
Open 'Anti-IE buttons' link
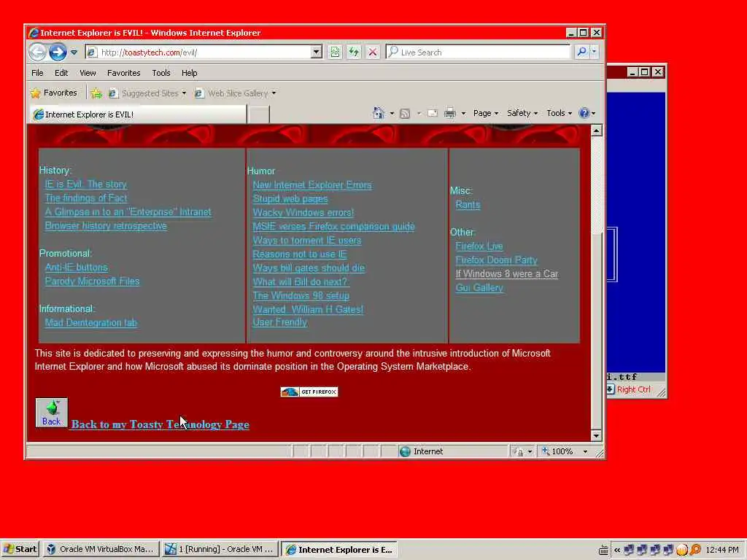76,267
